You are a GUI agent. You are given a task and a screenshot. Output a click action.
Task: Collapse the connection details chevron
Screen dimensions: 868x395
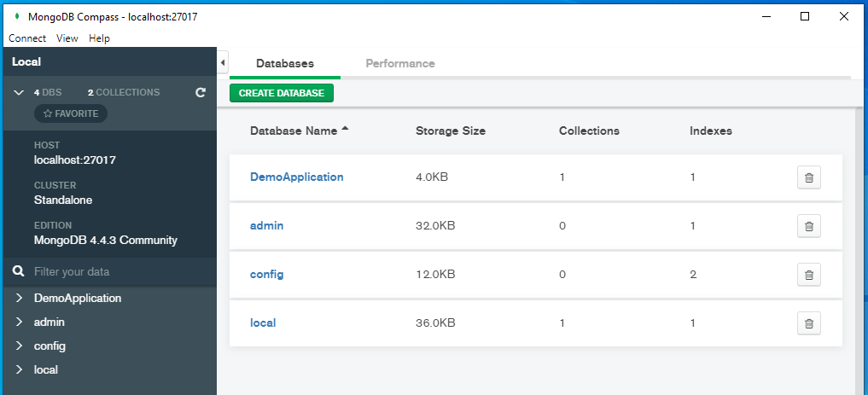coord(19,92)
